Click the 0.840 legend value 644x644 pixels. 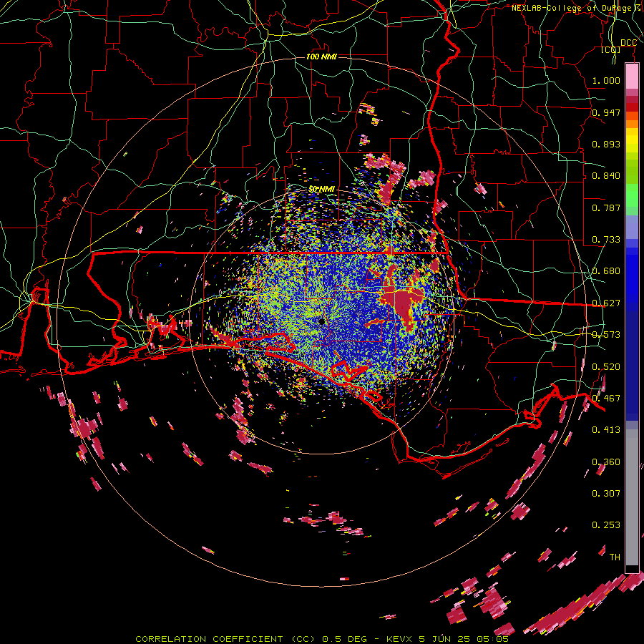pos(606,176)
